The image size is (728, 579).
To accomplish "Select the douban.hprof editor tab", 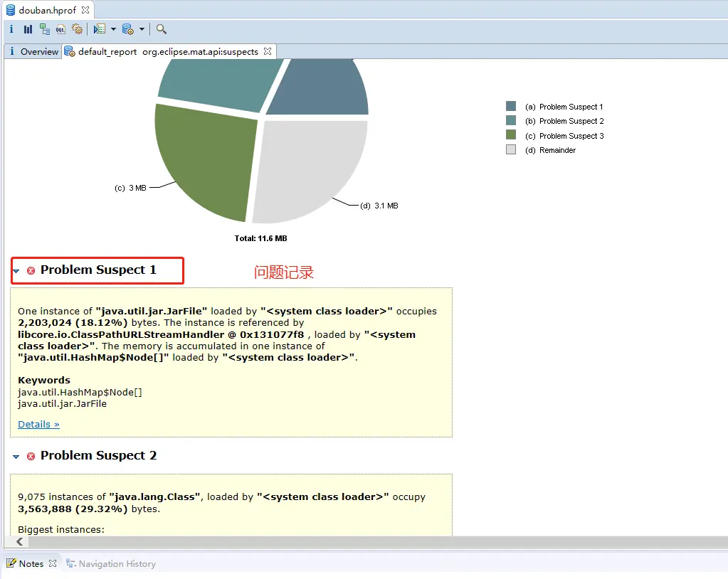I will tap(47, 10).
